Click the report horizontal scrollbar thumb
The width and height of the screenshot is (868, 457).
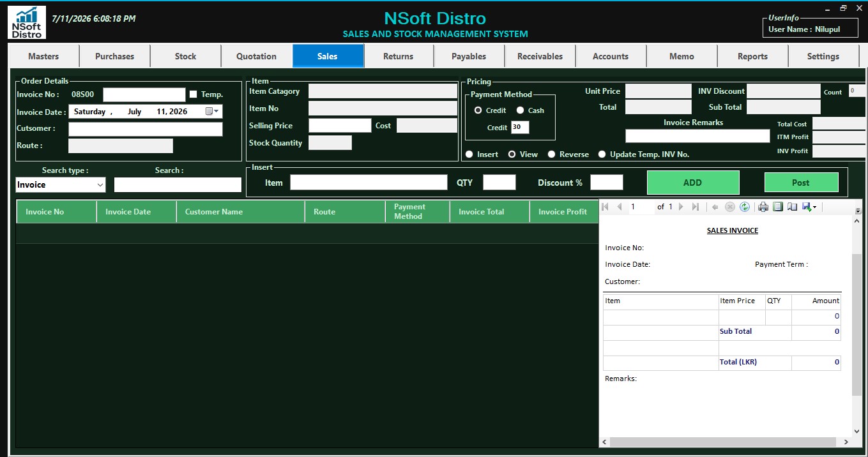[x=723, y=442]
